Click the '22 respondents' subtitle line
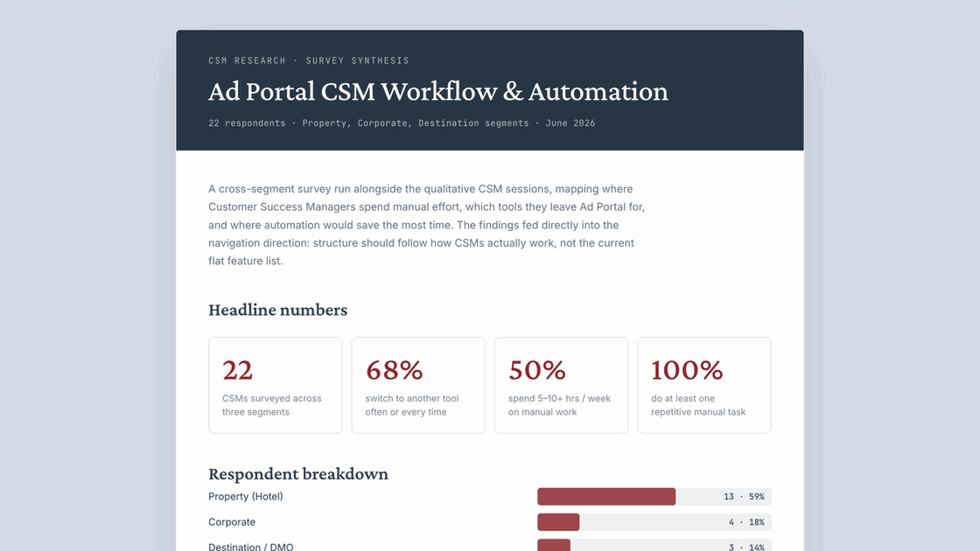This screenshot has height=551, width=980. click(x=402, y=123)
